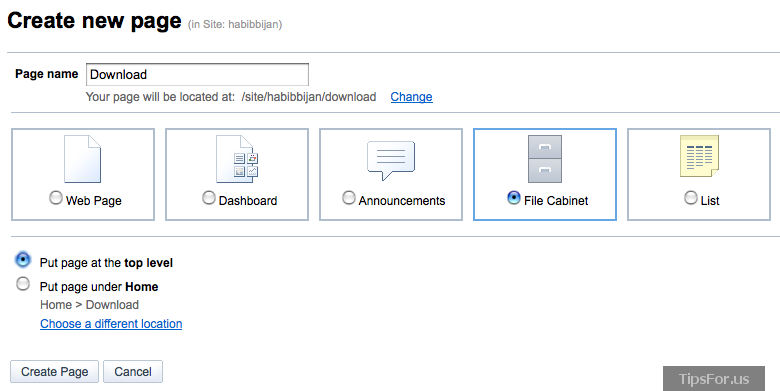Select the Dashboard radio button
Image resolution: width=780 pixels, height=391 pixels.
click(x=209, y=198)
